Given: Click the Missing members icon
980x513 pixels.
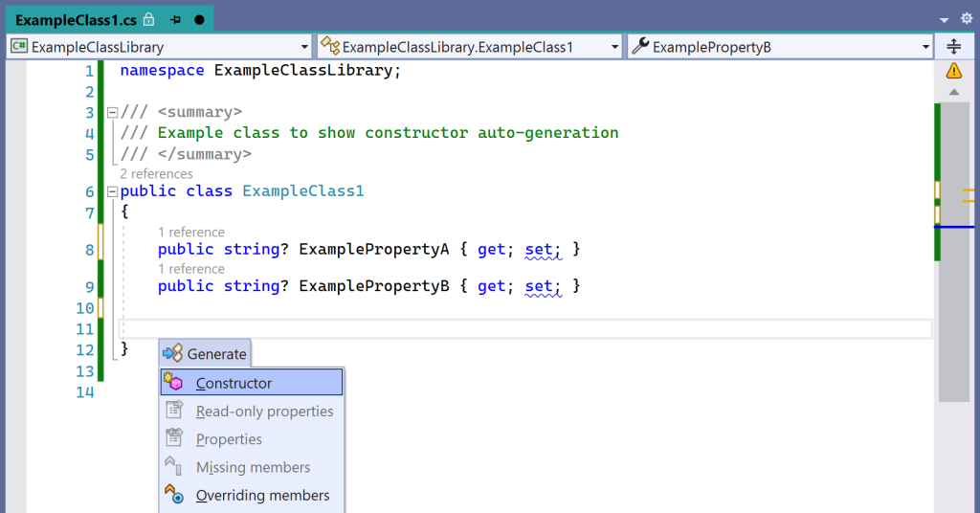Looking at the screenshot, I should coord(173,466).
